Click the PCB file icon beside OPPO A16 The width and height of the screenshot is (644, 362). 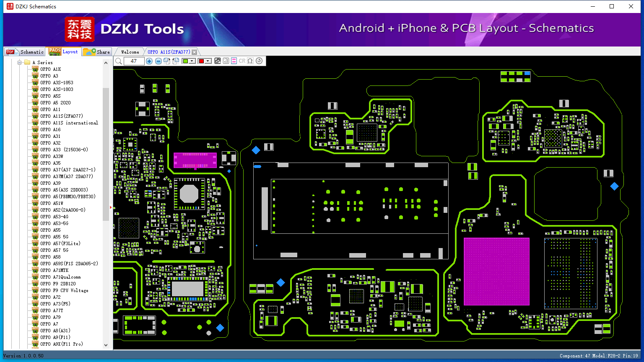[35, 129]
